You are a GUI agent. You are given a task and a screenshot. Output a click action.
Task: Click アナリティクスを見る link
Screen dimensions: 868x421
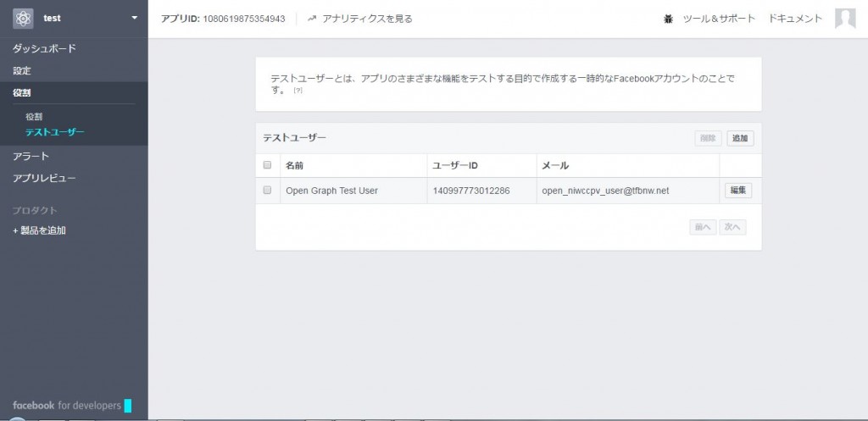[x=368, y=19]
